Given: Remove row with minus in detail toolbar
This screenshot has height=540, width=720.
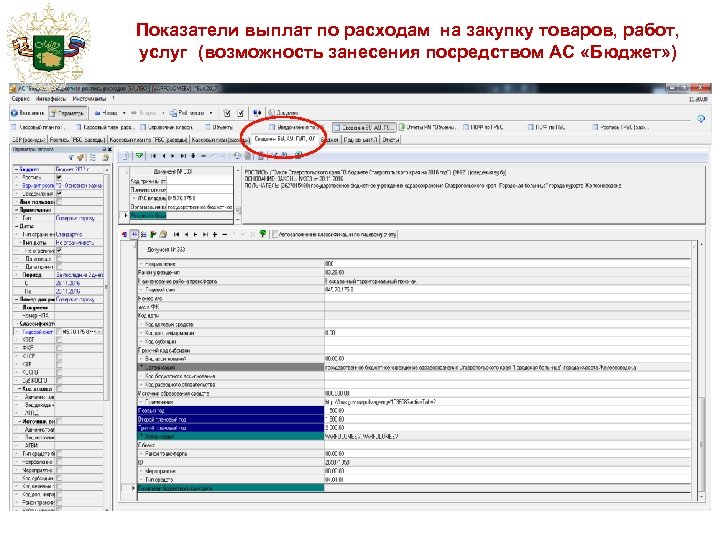Looking at the screenshot, I should coord(225,235).
